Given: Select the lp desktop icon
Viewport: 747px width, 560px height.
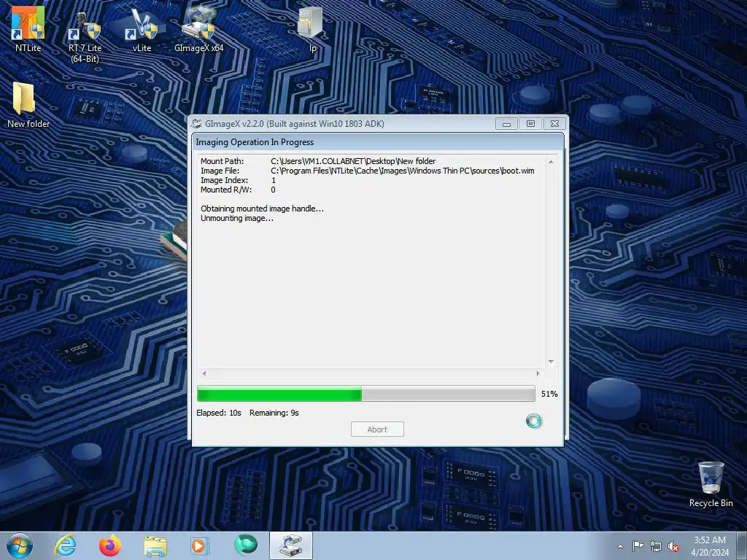Looking at the screenshot, I should tap(312, 29).
